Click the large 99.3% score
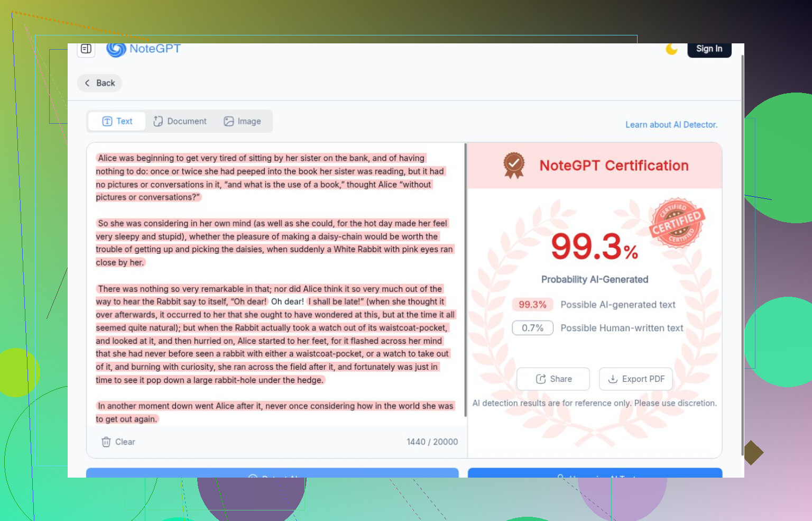The height and width of the screenshot is (521, 812). tap(595, 246)
